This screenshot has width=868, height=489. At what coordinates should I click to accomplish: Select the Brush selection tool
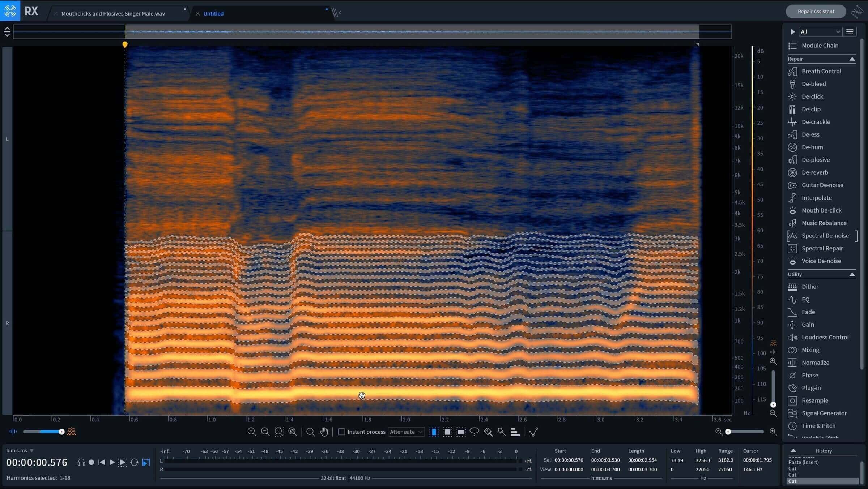(488, 432)
